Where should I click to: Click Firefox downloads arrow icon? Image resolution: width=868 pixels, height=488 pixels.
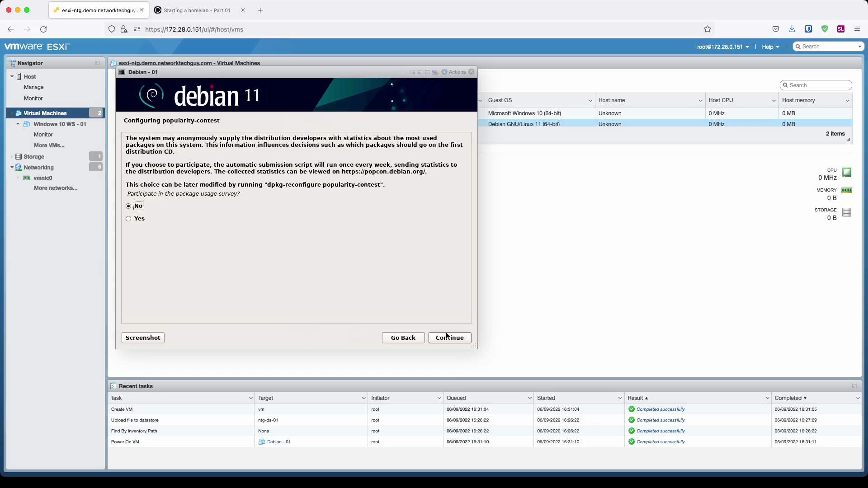click(792, 29)
